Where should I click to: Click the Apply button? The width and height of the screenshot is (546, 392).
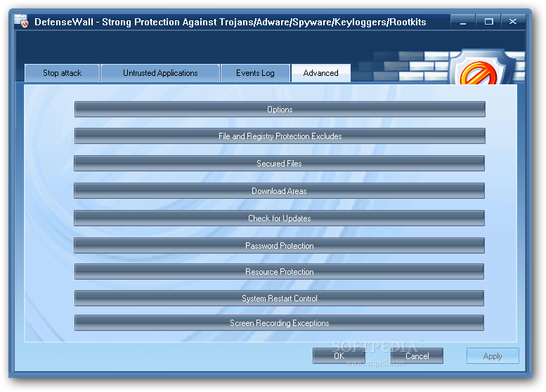[493, 355]
